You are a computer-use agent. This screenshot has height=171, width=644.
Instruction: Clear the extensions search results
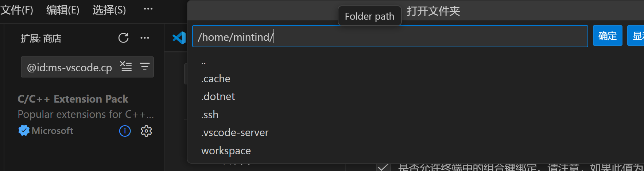(126, 67)
